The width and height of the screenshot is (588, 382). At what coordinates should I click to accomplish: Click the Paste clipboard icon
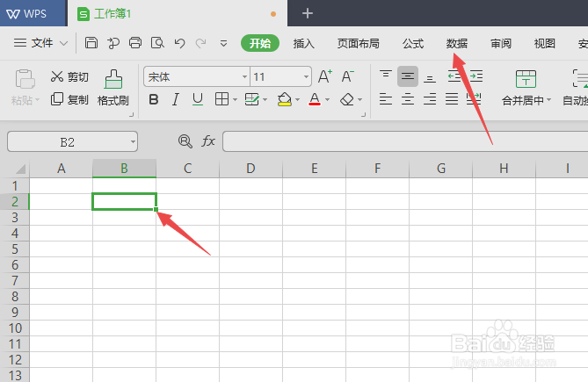(25, 79)
